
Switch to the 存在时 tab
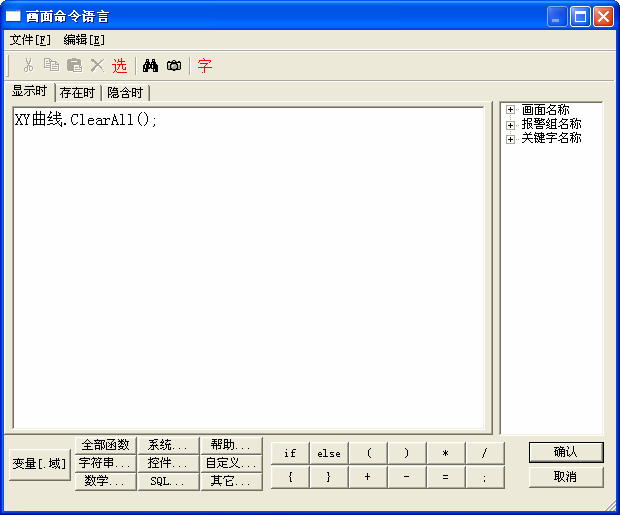point(77,93)
